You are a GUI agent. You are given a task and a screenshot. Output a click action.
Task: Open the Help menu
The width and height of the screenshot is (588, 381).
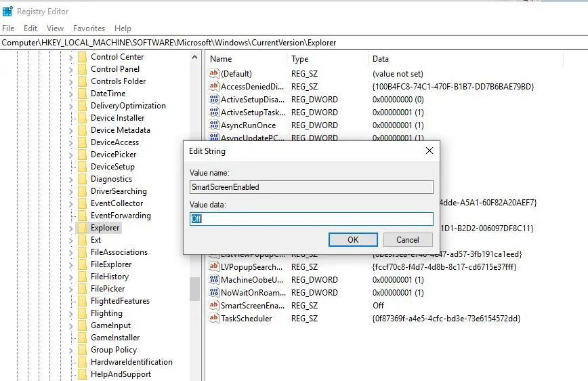123,28
